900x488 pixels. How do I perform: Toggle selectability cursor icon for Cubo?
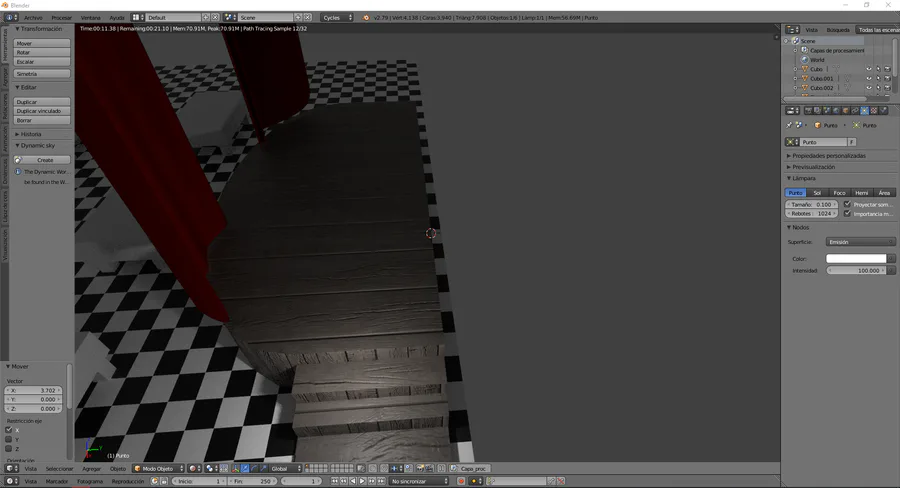pyautogui.click(x=878, y=69)
